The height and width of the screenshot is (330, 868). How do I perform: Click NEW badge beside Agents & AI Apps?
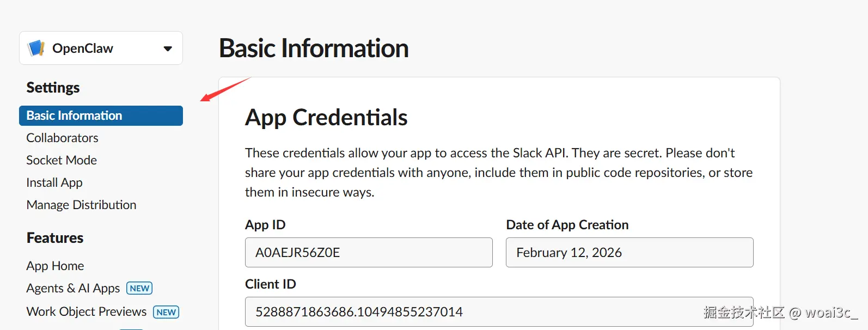point(139,289)
